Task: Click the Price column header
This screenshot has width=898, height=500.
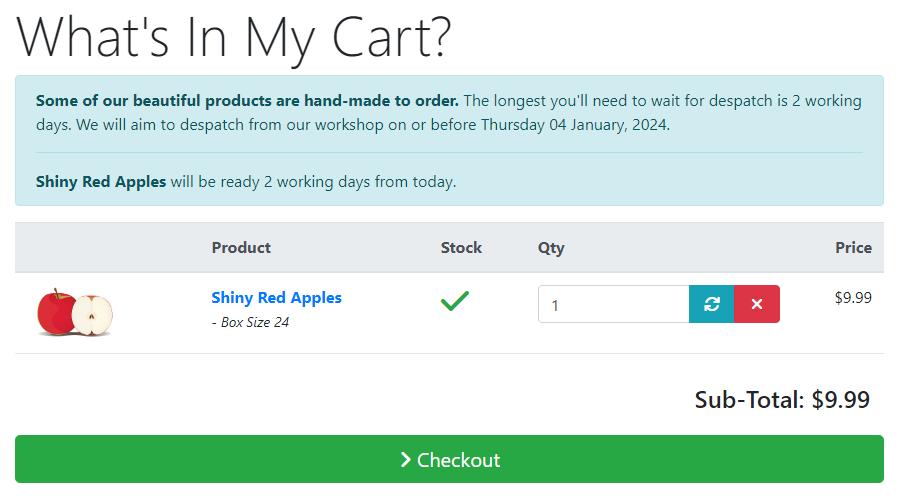Action: 853,247
